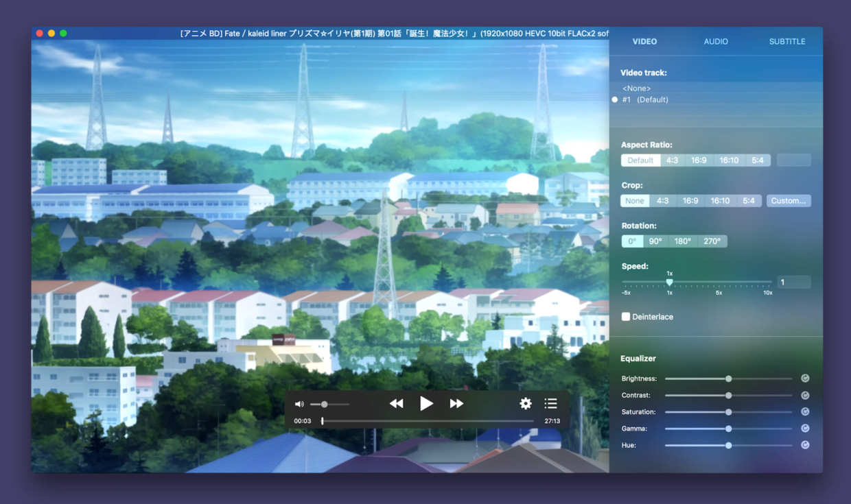Viewport: 851px width, 504px height.
Task: Set Aspect Ratio to 5:4
Action: [758, 160]
